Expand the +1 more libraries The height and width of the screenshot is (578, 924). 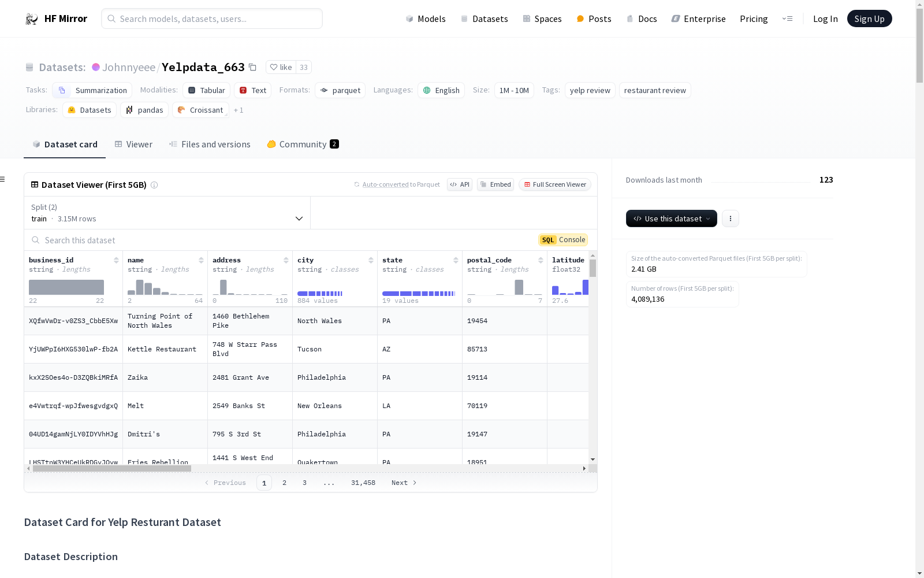[x=239, y=110]
